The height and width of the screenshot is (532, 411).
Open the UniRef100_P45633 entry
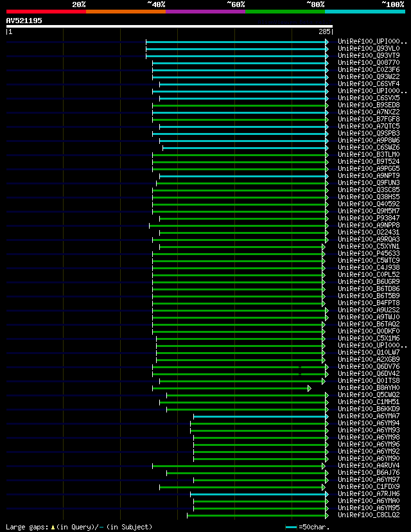pyautogui.click(x=369, y=253)
